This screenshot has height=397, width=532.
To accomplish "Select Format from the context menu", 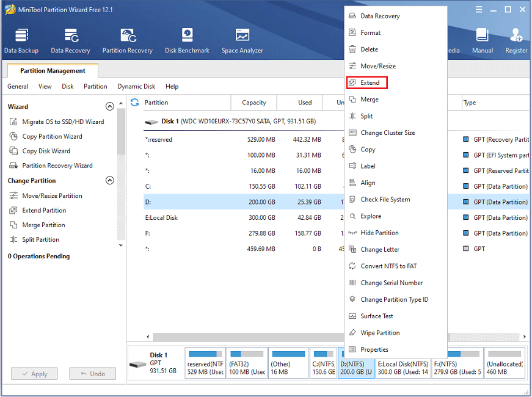I will (x=396, y=32).
